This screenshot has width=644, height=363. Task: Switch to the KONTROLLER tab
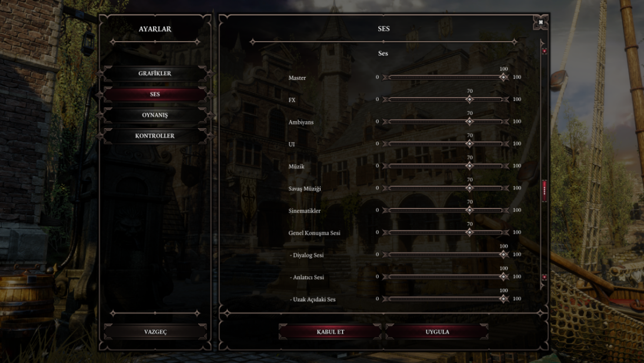pos(155,136)
